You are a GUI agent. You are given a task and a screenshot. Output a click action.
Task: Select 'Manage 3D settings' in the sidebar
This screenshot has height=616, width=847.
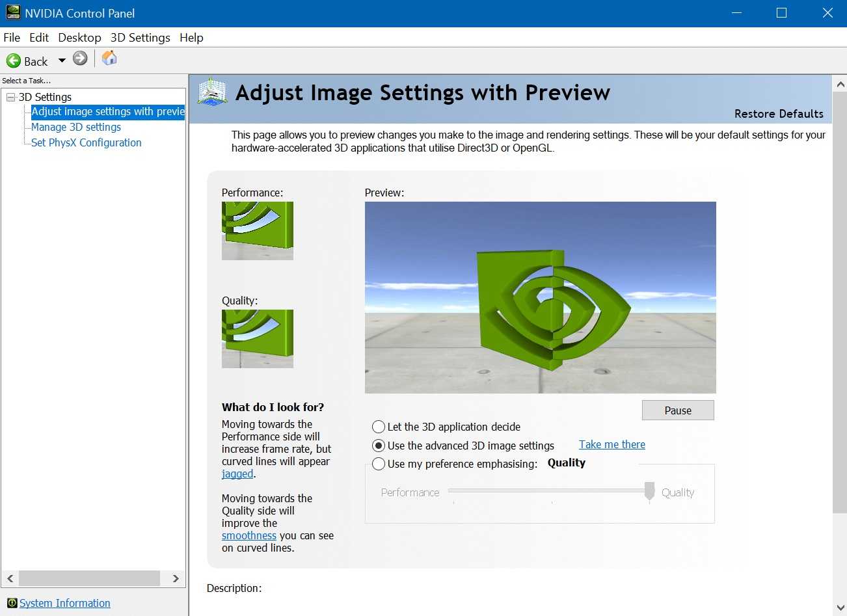(75, 127)
